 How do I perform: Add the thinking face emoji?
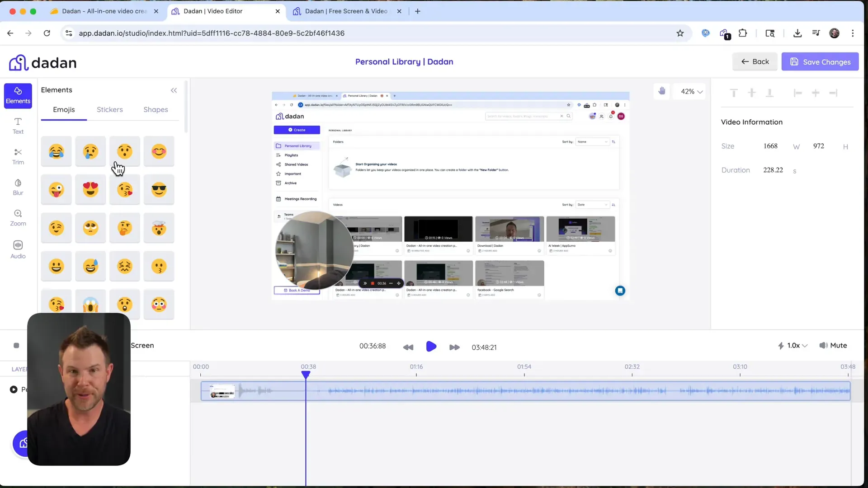(125, 228)
